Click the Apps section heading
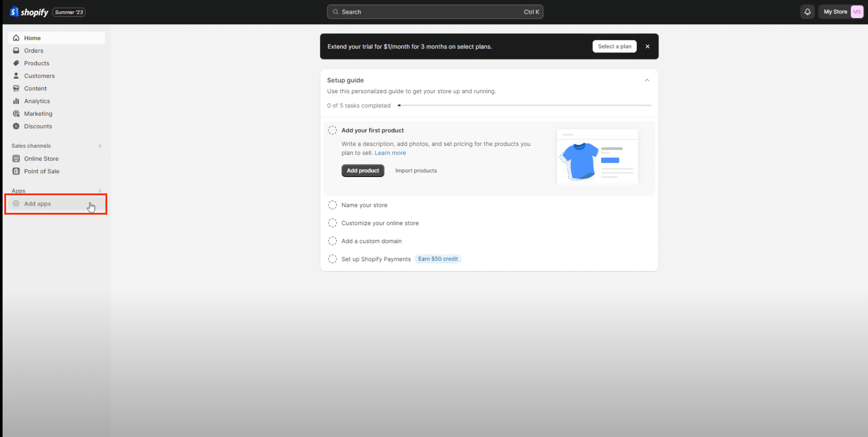Screen dimensions: 868x437 19,191
